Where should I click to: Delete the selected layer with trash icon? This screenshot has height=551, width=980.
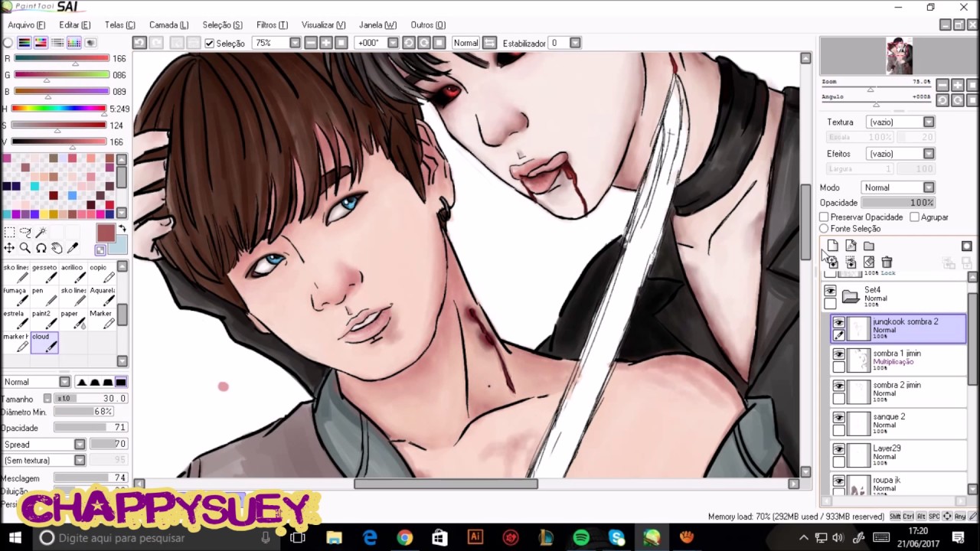[887, 262]
